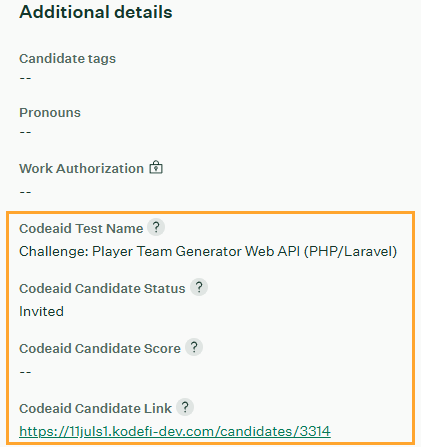Click the help icon beside Codeaid Candidate Status
The height and width of the screenshot is (448, 421).
click(199, 287)
